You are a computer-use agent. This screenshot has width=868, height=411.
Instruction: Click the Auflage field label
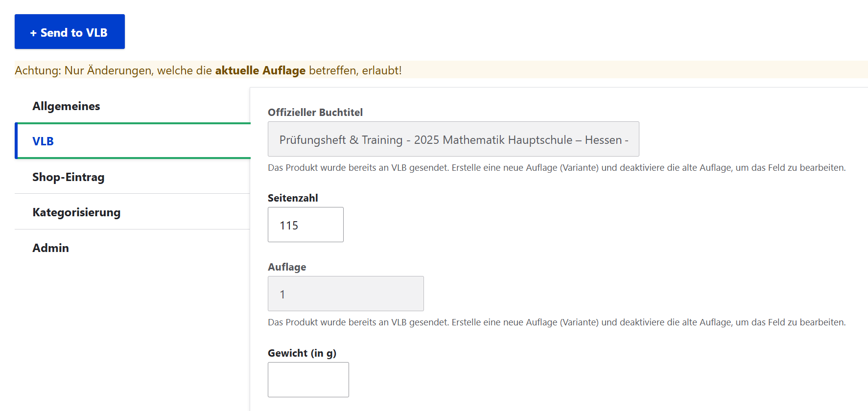(287, 267)
